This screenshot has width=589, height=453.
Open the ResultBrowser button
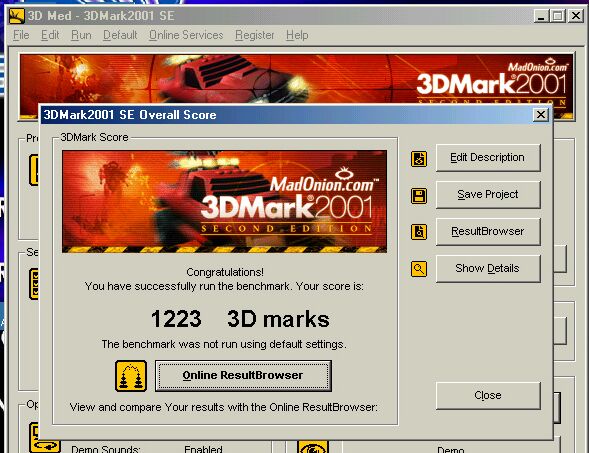488,231
